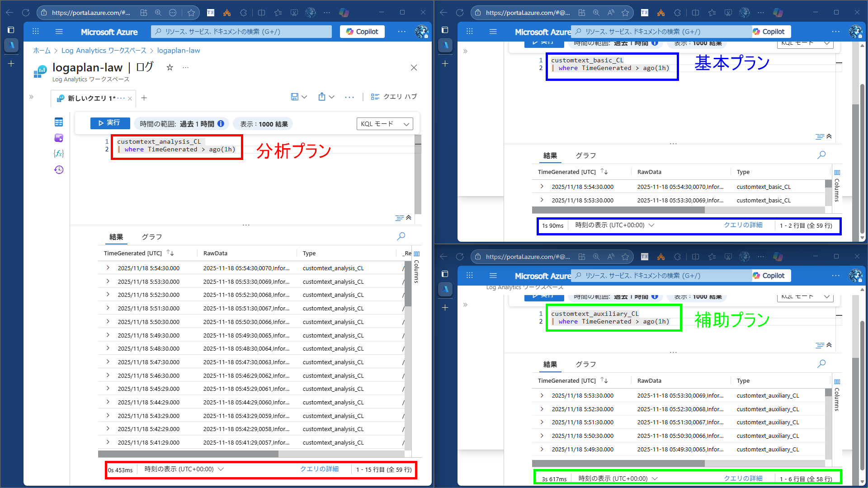
Task: Open the KQL モード dropdown in left window
Action: pyautogui.click(x=385, y=124)
